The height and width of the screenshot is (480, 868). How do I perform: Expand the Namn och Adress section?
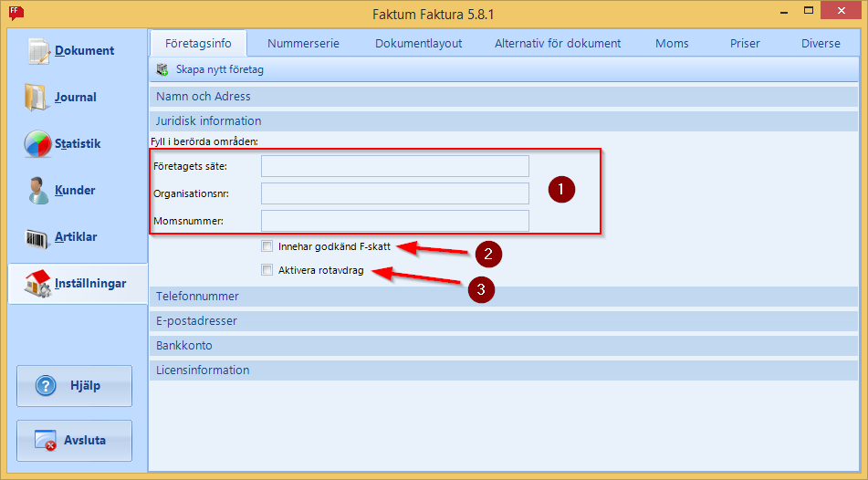(503, 97)
